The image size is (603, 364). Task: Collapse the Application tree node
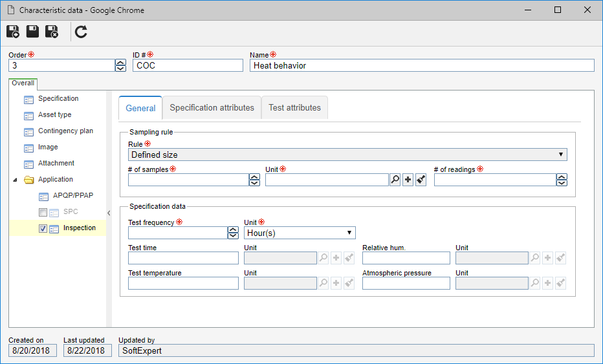(x=16, y=180)
